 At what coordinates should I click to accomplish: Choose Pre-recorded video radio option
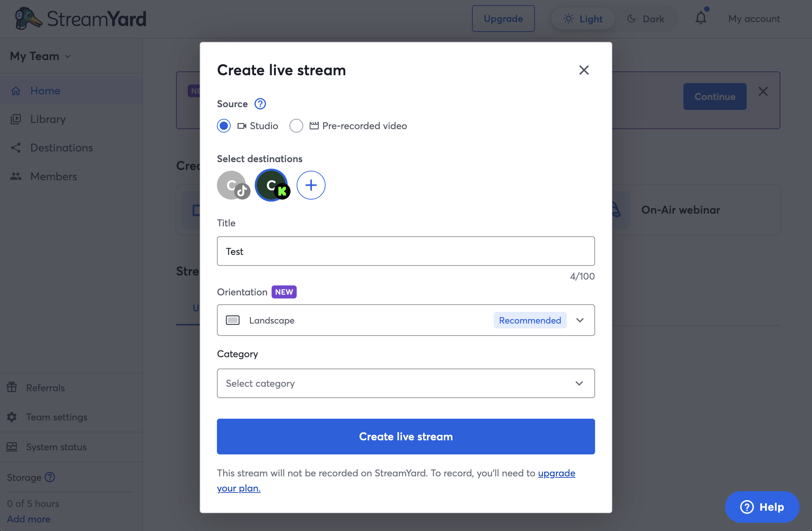coord(296,126)
